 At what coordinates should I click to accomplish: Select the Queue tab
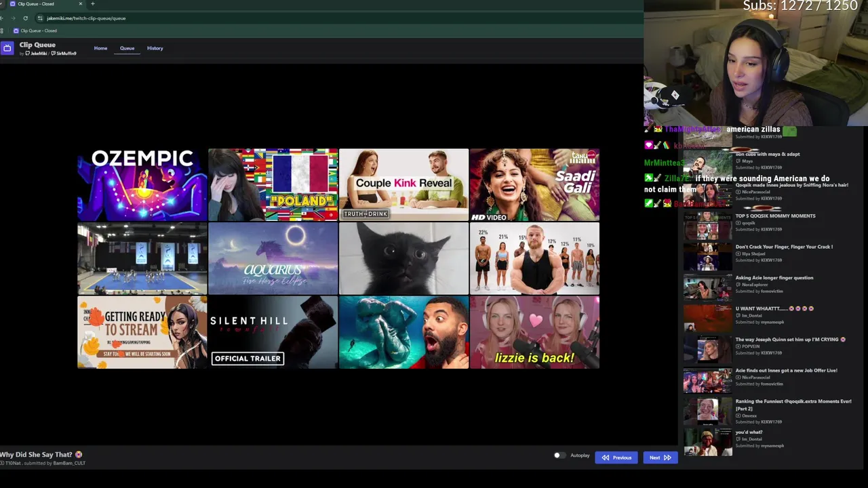127,48
